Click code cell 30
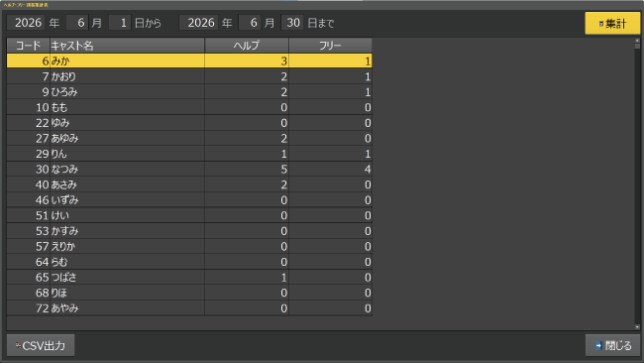644x363 pixels. click(x=29, y=169)
